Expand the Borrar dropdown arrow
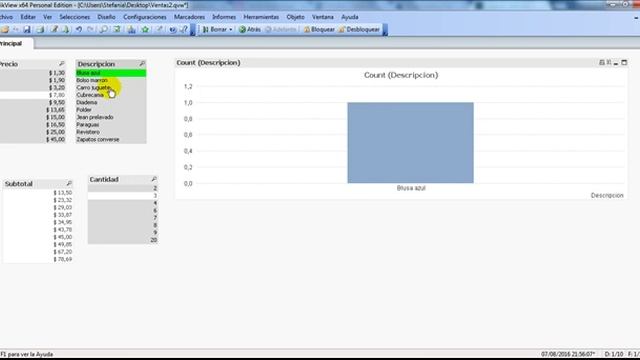640x360 pixels. 231,29
